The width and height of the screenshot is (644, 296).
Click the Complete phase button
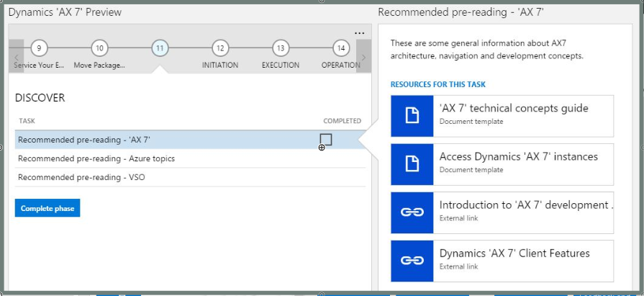tap(47, 208)
